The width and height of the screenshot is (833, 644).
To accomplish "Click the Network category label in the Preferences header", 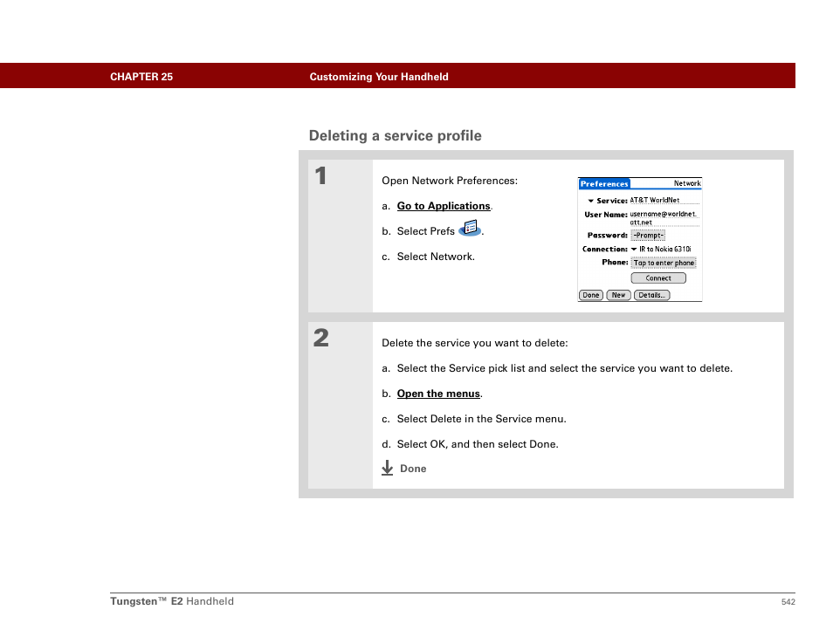I will [x=687, y=183].
